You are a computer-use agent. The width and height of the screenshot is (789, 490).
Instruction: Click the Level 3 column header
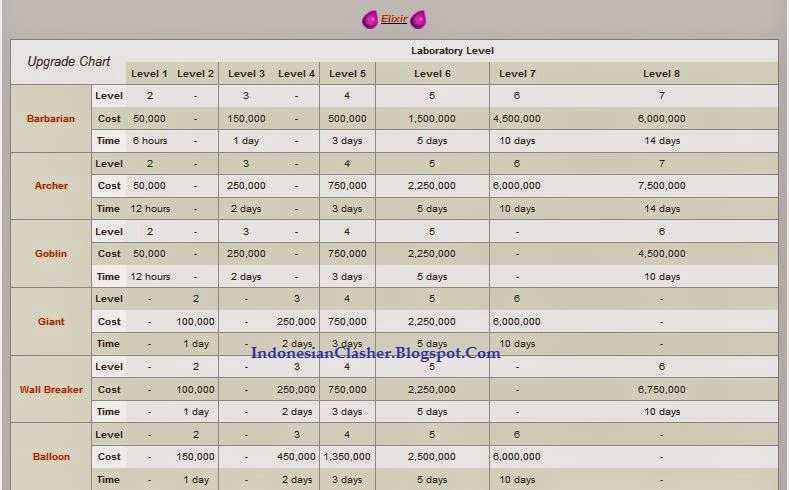click(x=246, y=73)
